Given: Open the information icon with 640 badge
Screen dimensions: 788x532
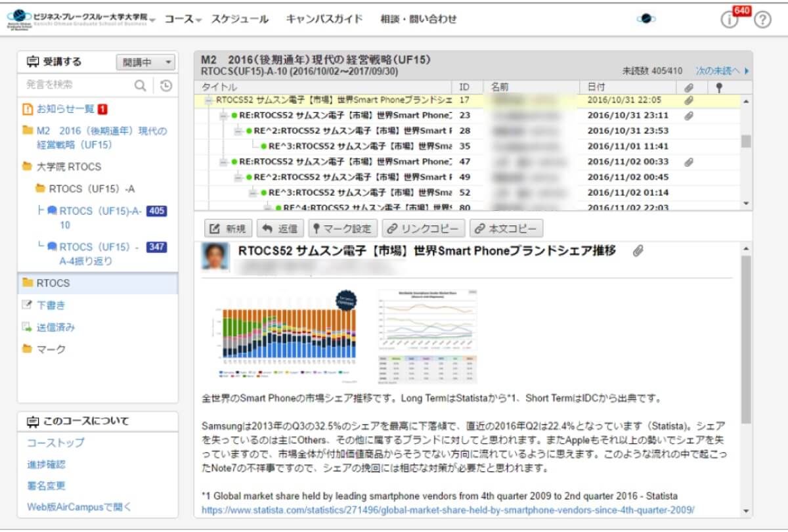Looking at the screenshot, I should pyautogui.click(x=730, y=20).
